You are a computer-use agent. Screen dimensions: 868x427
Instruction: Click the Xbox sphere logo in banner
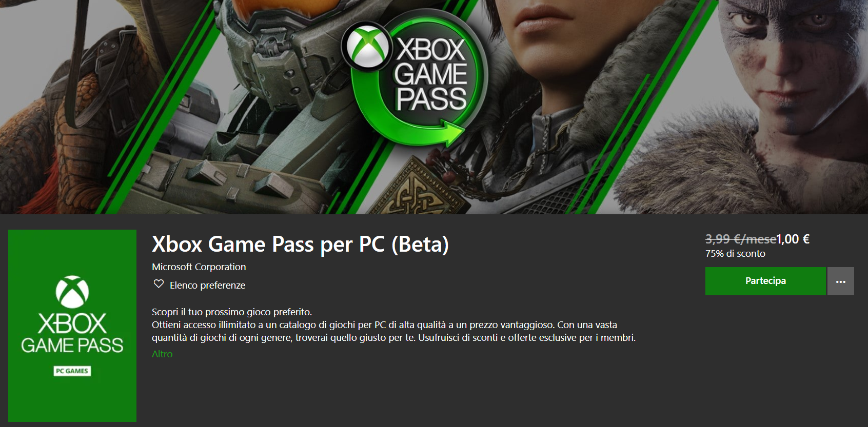[x=367, y=47]
